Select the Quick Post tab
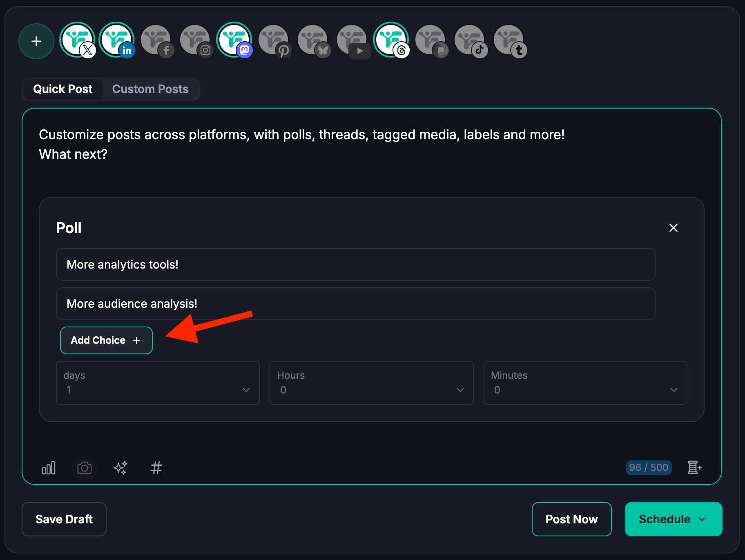This screenshot has height=560, width=745. [x=63, y=89]
